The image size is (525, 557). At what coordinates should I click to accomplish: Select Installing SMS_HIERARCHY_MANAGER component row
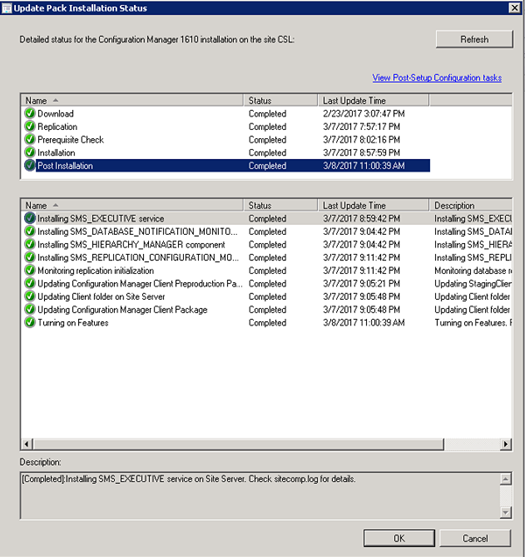coord(266,244)
